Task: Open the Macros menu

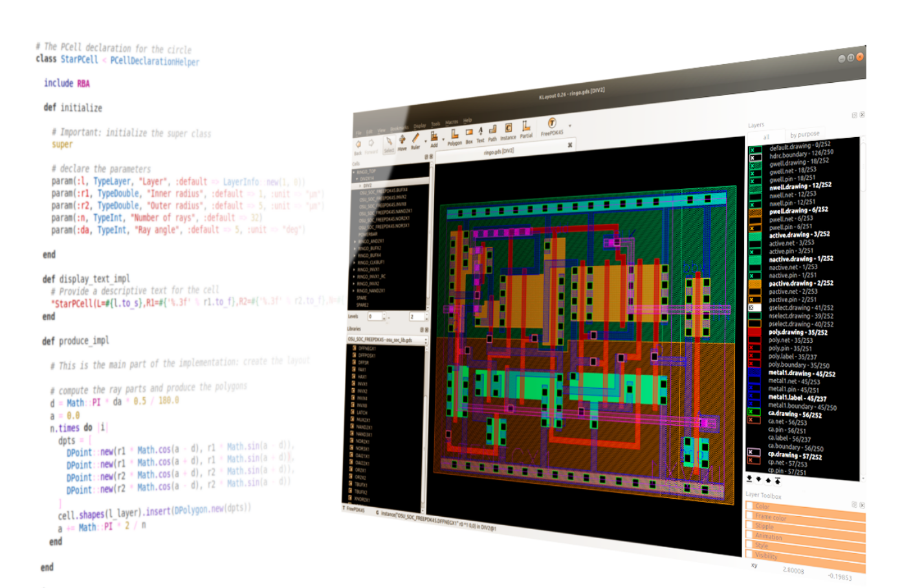Action: click(452, 122)
